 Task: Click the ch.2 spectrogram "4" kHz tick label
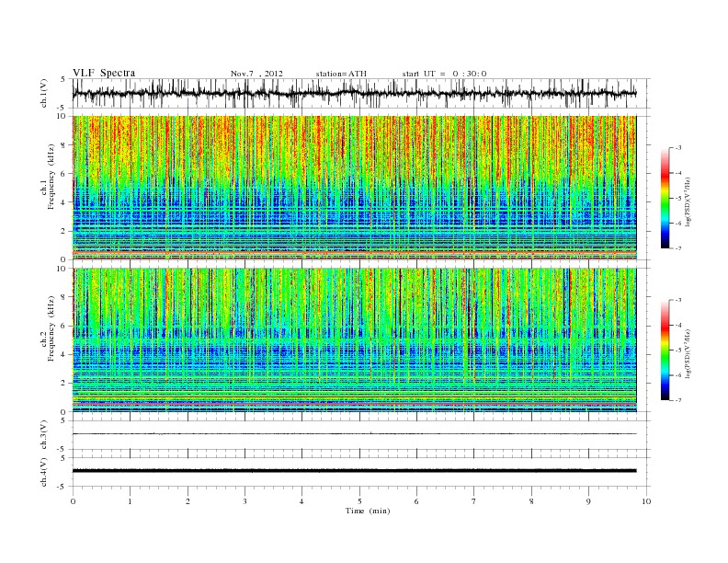(63, 354)
